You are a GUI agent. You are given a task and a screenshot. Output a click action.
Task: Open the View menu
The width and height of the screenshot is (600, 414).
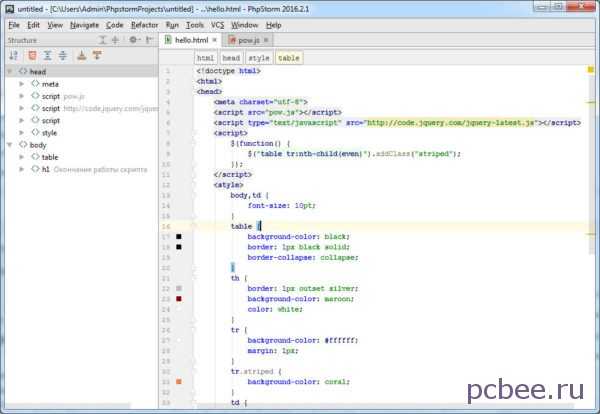click(55, 25)
